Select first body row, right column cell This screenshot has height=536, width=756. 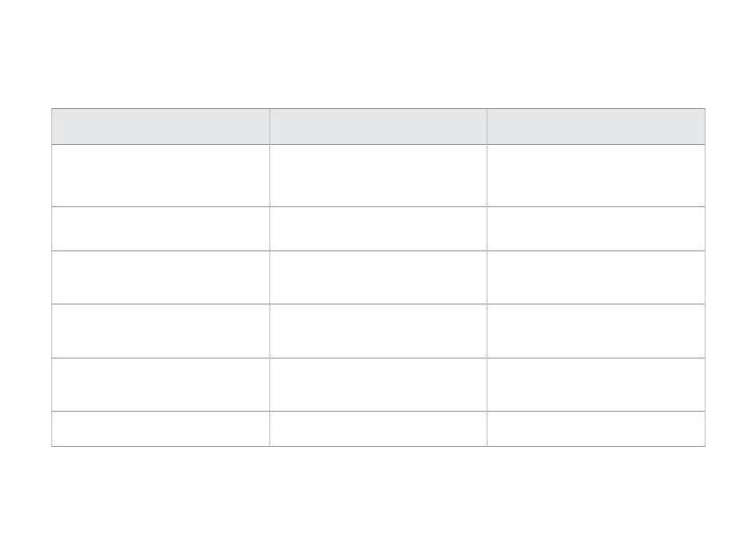tap(596, 176)
